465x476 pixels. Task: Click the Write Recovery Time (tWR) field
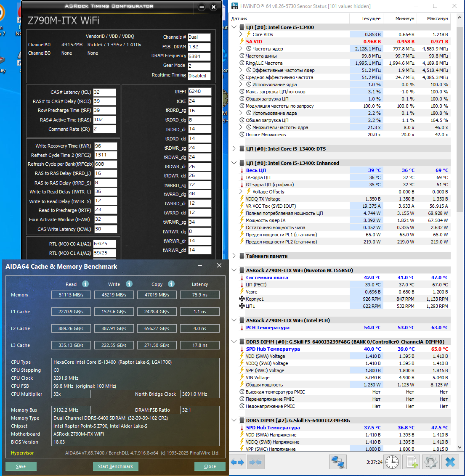click(x=105, y=146)
